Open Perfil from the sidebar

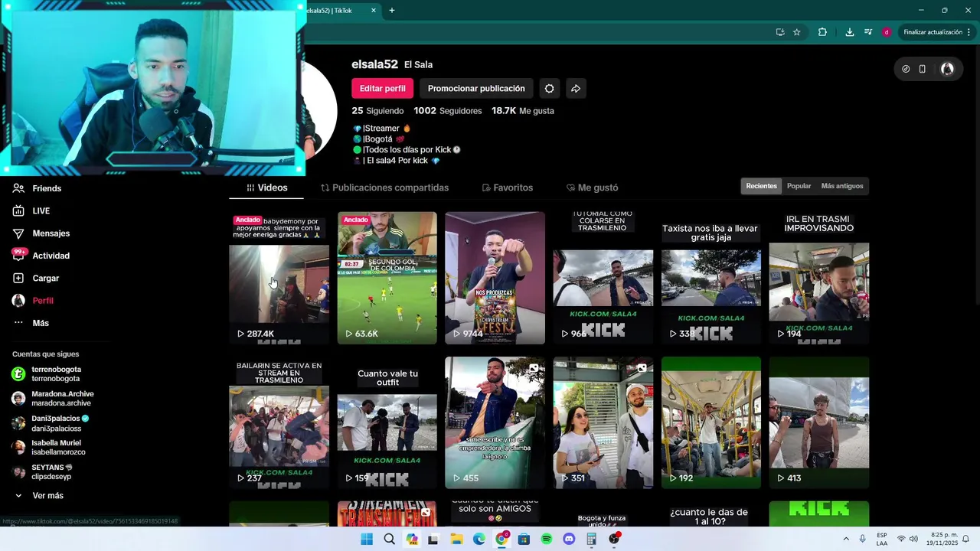pyautogui.click(x=33, y=301)
